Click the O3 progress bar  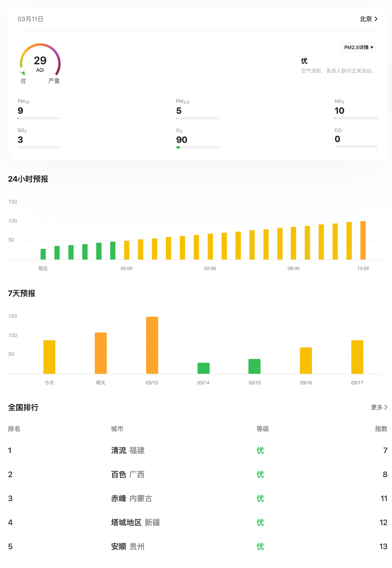coord(198,147)
